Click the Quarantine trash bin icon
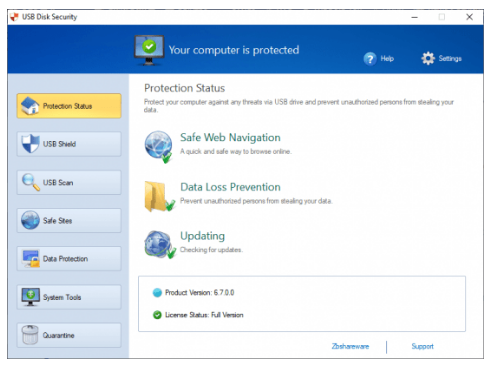The height and width of the screenshot is (365, 488). click(x=30, y=335)
